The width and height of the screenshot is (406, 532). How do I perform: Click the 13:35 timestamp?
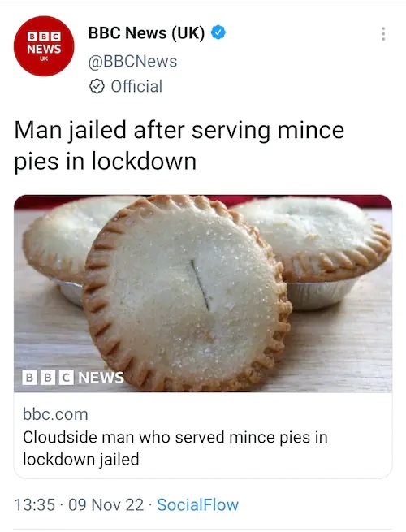coord(35,504)
